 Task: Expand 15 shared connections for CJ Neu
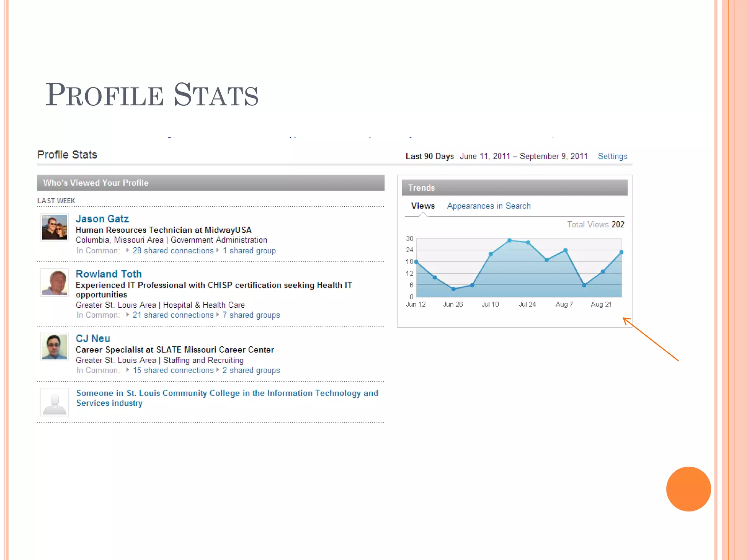(173, 370)
